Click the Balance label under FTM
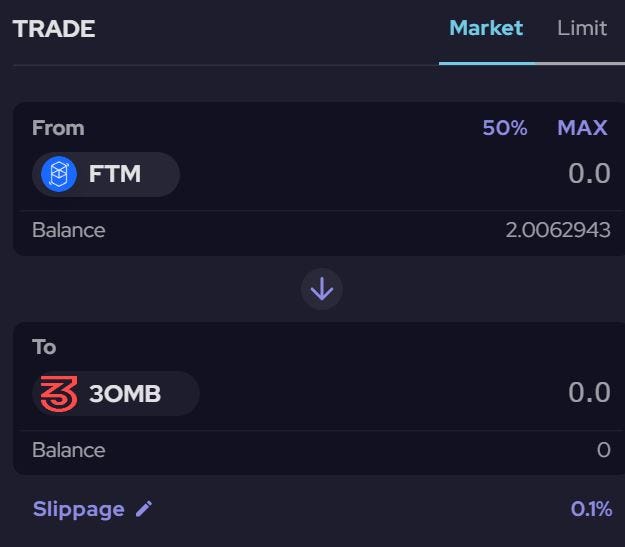 (69, 230)
